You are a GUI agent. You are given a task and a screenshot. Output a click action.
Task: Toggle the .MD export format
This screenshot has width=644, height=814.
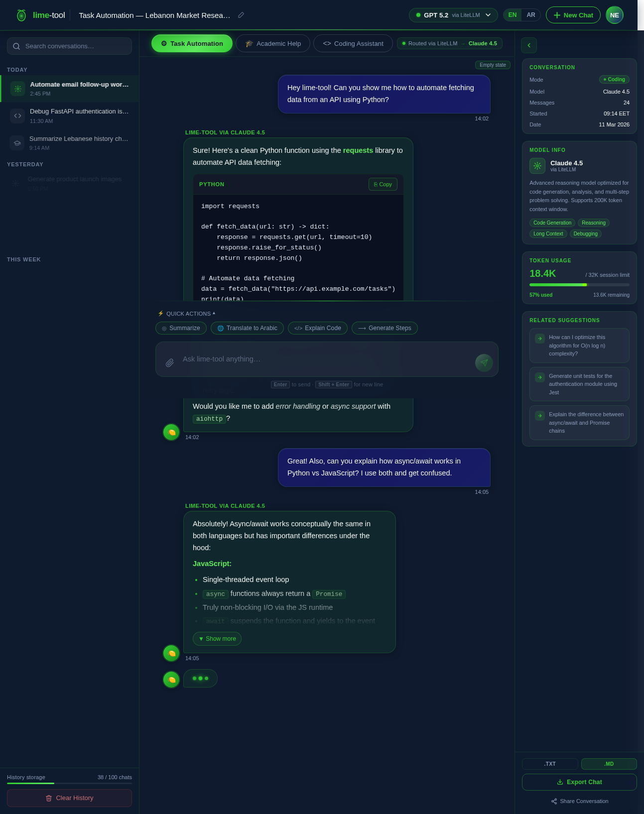609,763
